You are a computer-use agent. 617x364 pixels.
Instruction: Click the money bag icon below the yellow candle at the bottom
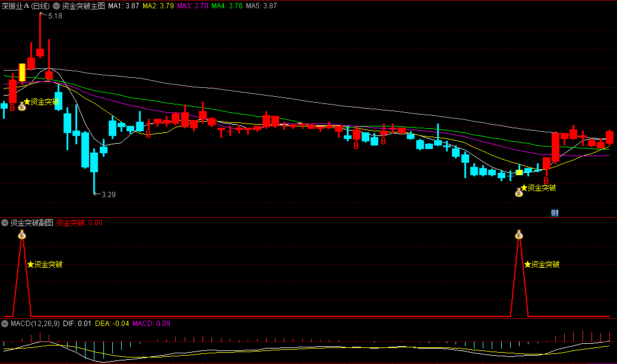coord(519,192)
